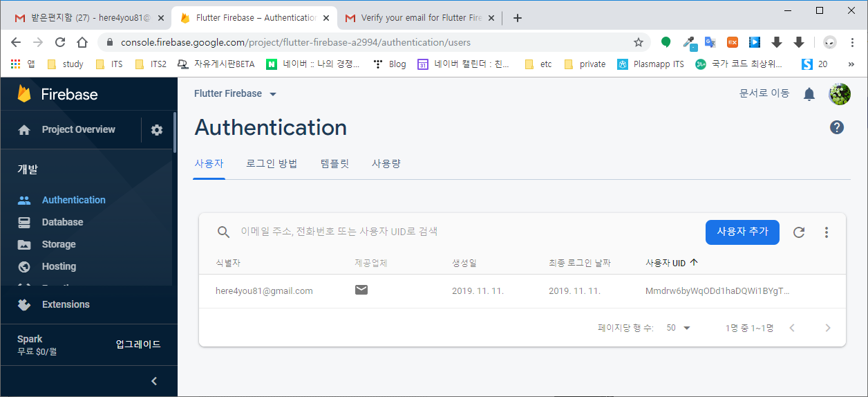Click the site lock info icon

[x=109, y=42]
